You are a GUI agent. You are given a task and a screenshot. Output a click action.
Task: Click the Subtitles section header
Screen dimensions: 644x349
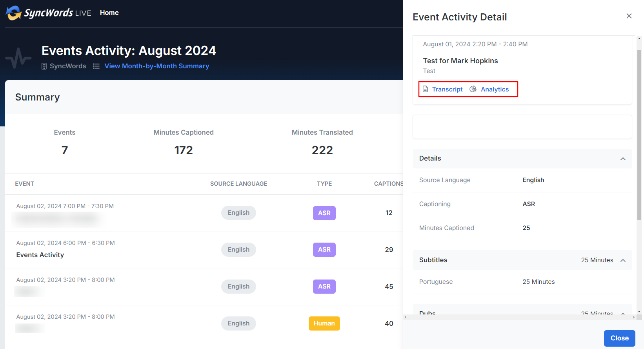[522, 260]
